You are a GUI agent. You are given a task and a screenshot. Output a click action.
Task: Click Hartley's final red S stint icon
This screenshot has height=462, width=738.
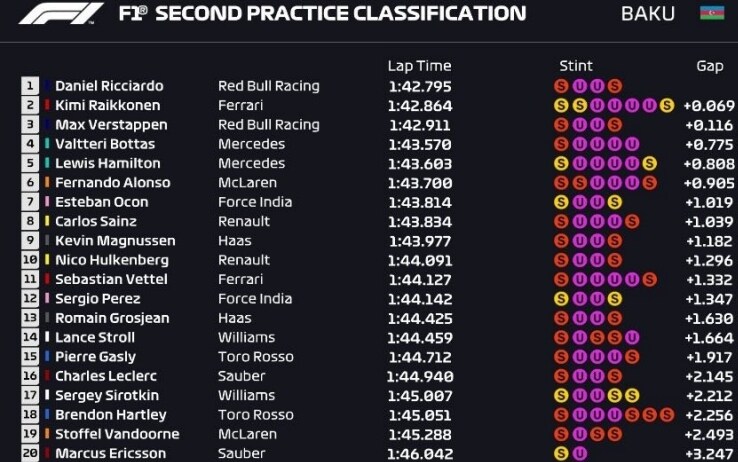click(666, 415)
